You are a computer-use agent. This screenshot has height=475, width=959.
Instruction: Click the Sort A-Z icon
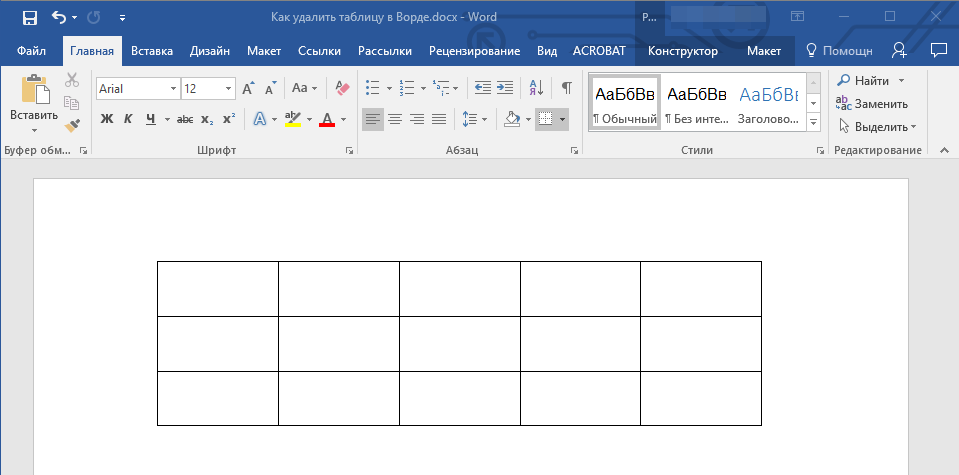tap(535, 88)
